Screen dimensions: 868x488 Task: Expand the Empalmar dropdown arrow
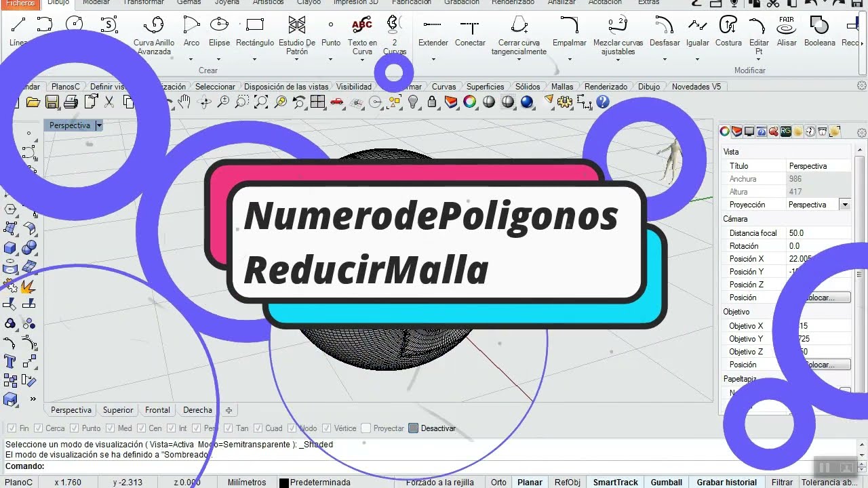coord(570,59)
